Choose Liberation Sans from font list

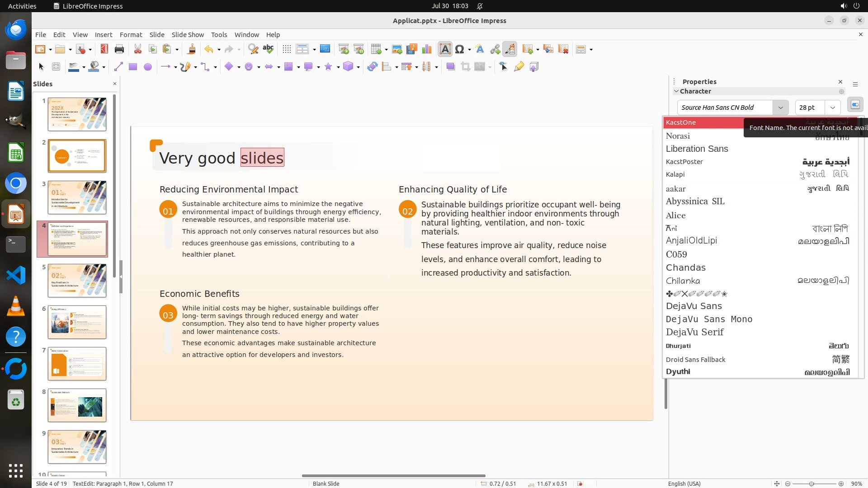pos(697,149)
